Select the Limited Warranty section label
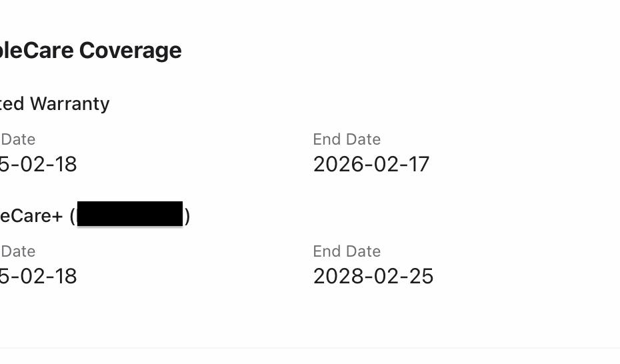The image size is (620, 364). tap(55, 104)
